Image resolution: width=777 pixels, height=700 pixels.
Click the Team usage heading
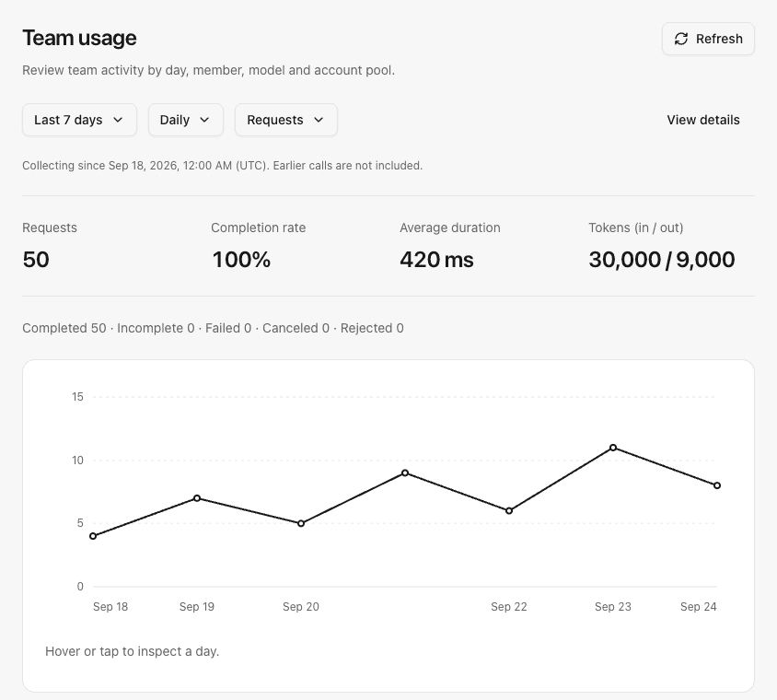(79, 38)
